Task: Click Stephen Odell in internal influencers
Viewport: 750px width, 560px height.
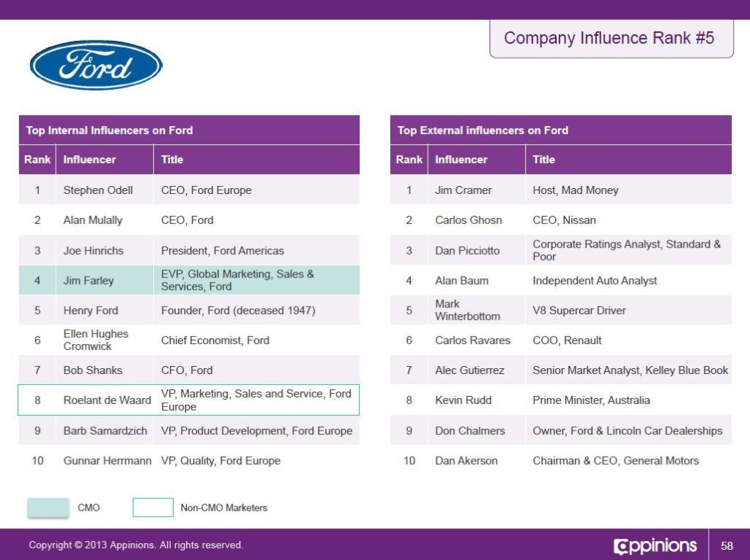Action: 98,190
